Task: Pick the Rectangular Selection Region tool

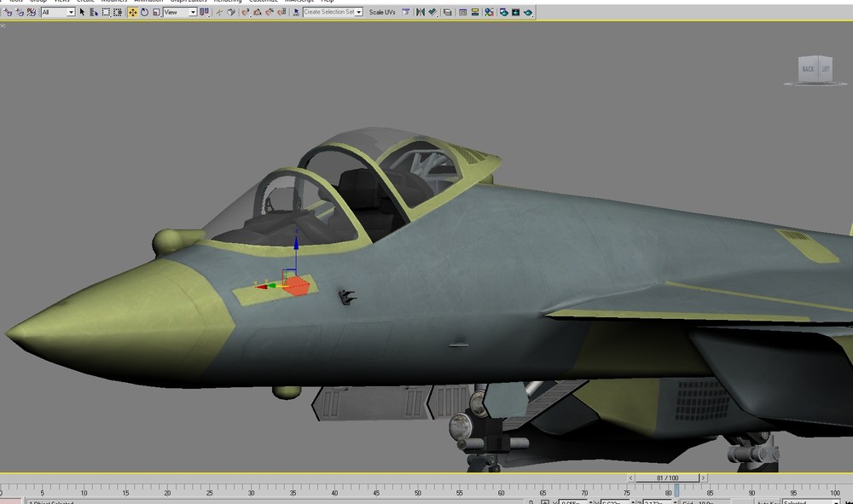Action: pos(106,12)
